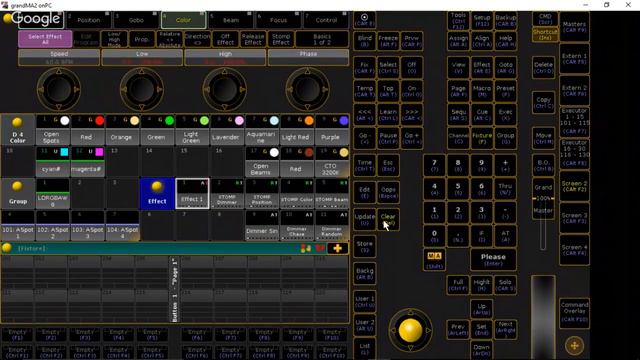640x360 pixels.
Task: Select the magenta# color preset
Action: click(87, 162)
